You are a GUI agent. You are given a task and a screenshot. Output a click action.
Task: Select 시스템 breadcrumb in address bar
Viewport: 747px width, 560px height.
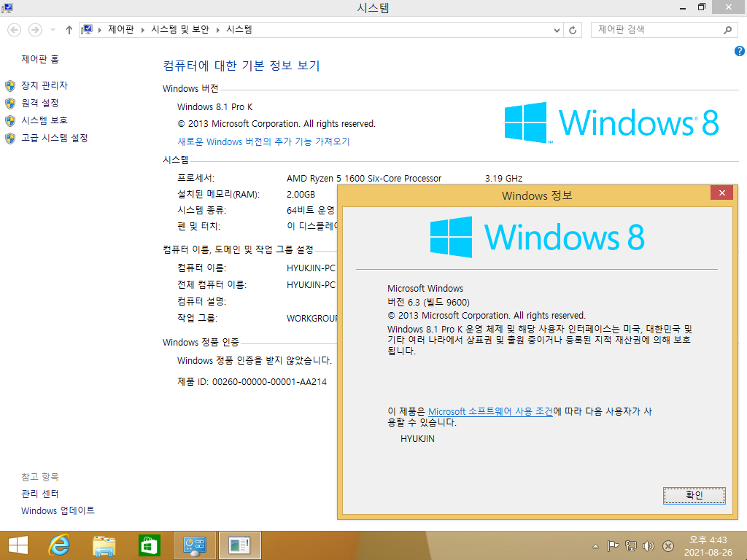(239, 29)
